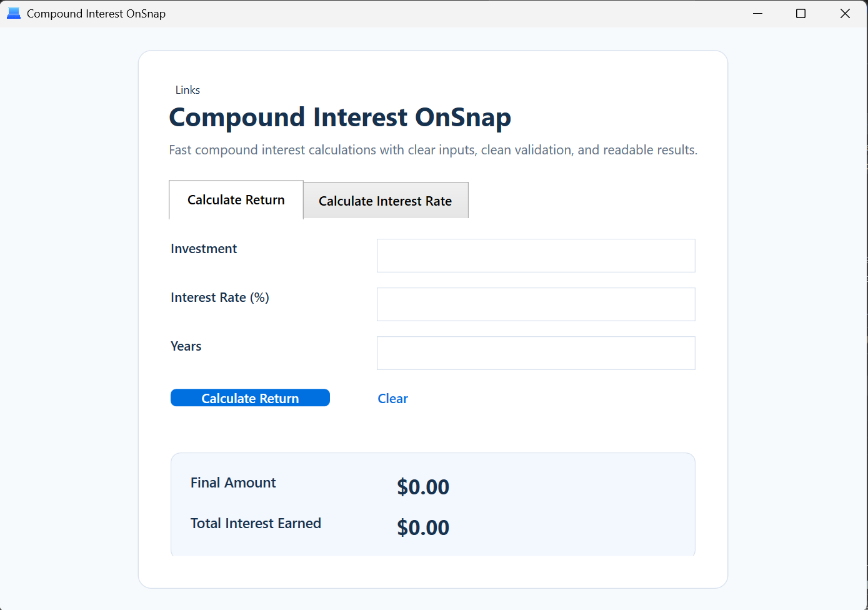Open the Links item
868x610 pixels.
point(187,90)
